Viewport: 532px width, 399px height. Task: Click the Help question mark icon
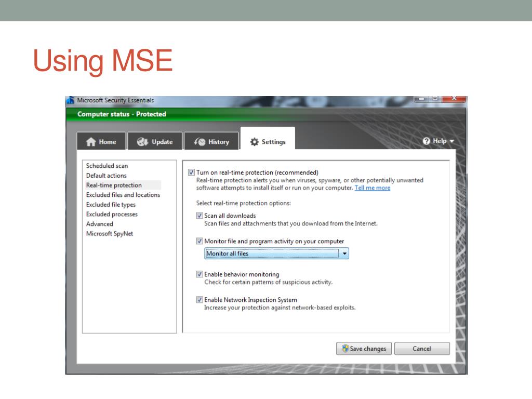[x=427, y=141]
